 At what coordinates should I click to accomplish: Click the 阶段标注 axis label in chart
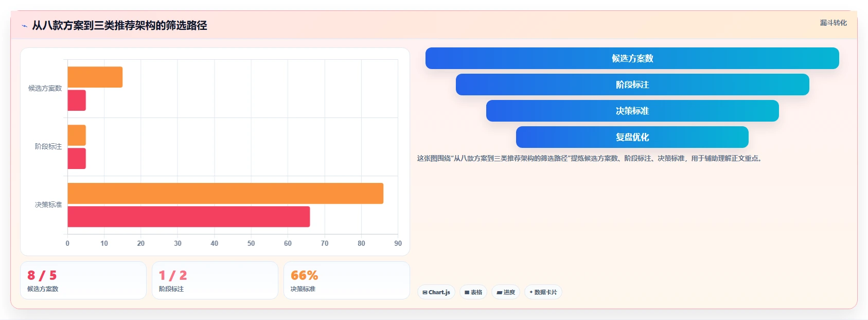click(48, 147)
